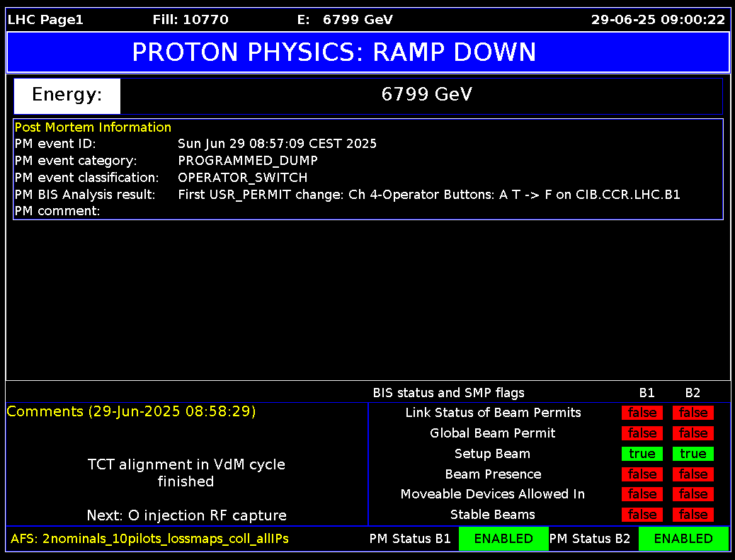Click the Fill: 10770 header text
This screenshot has height=560, width=735.
tap(190, 20)
